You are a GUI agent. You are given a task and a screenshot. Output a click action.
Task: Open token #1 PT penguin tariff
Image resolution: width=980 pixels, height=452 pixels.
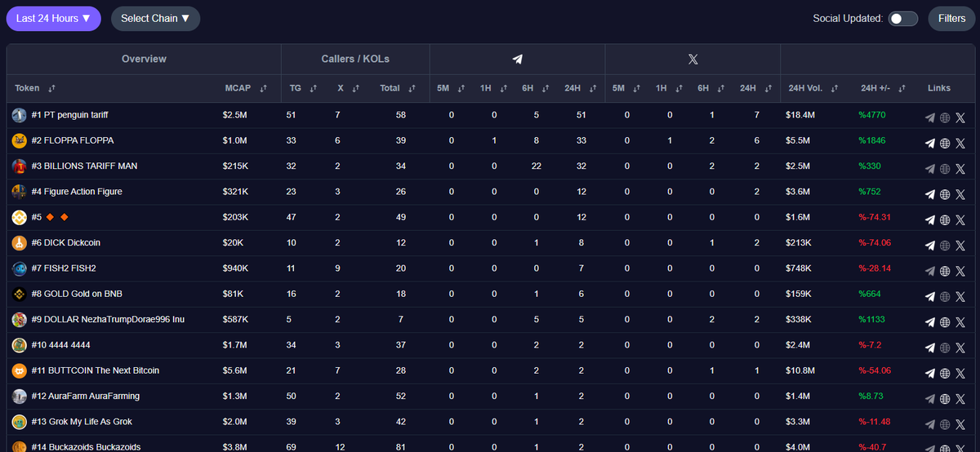point(69,115)
